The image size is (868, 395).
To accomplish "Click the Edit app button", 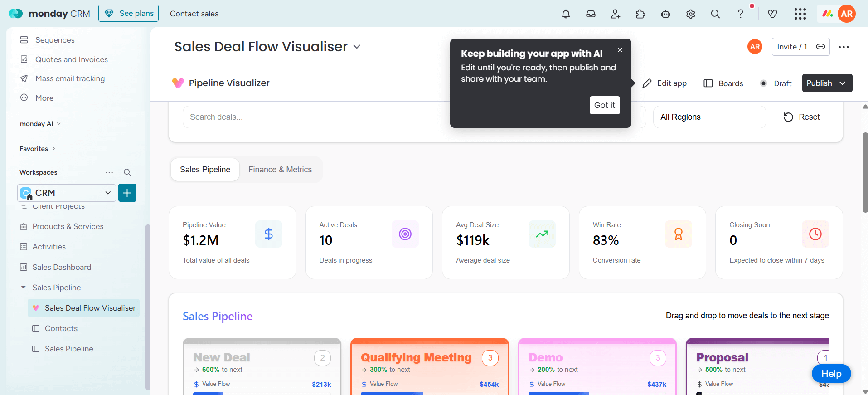I will click(664, 83).
